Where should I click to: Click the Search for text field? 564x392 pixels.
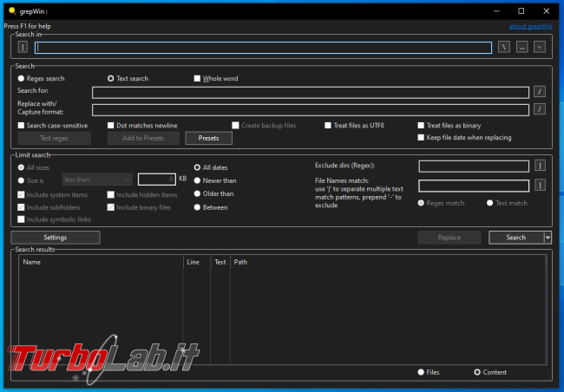pos(311,93)
